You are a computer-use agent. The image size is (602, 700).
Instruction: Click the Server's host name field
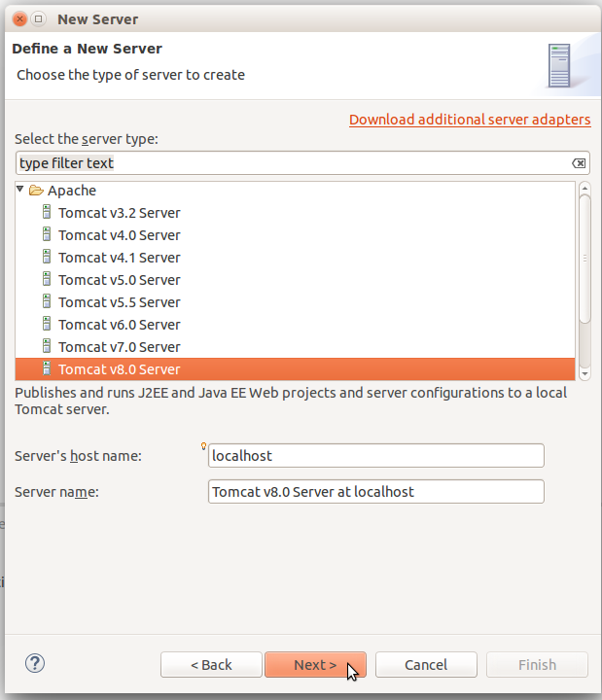point(376,456)
